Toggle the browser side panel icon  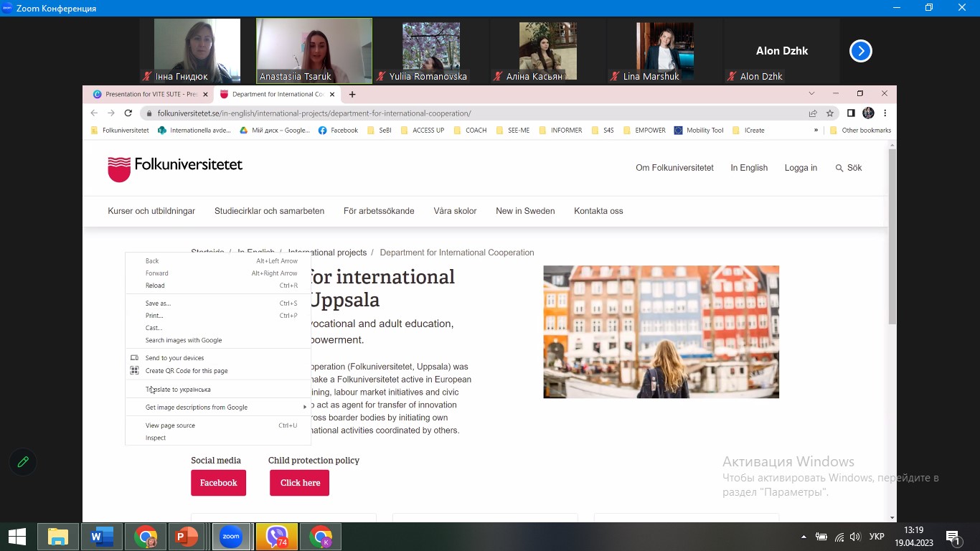(x=851, y=113)
